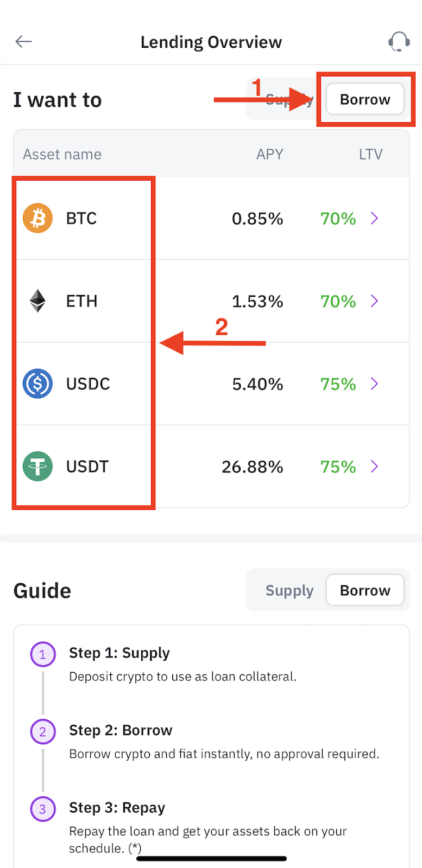This screenshot has height=868, width=422.
Task: Open customer support headset icon
Action: [x=399, y=42]
